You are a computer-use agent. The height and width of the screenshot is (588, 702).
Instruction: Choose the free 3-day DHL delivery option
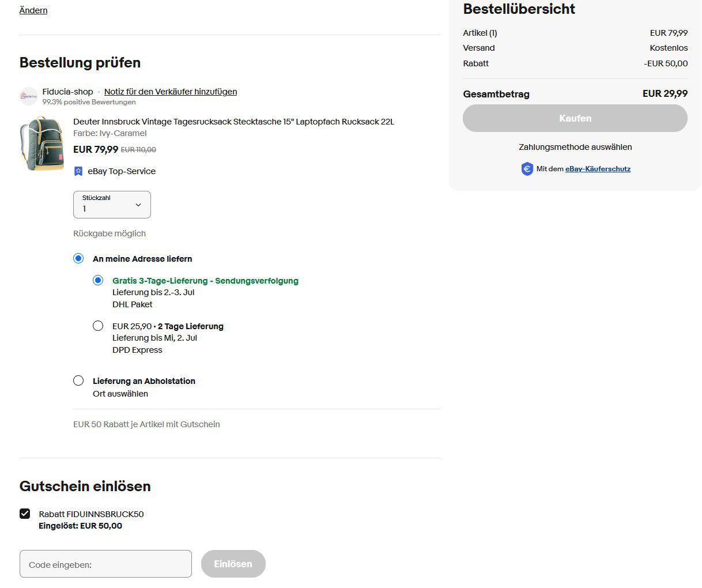(x=98, y=280)
